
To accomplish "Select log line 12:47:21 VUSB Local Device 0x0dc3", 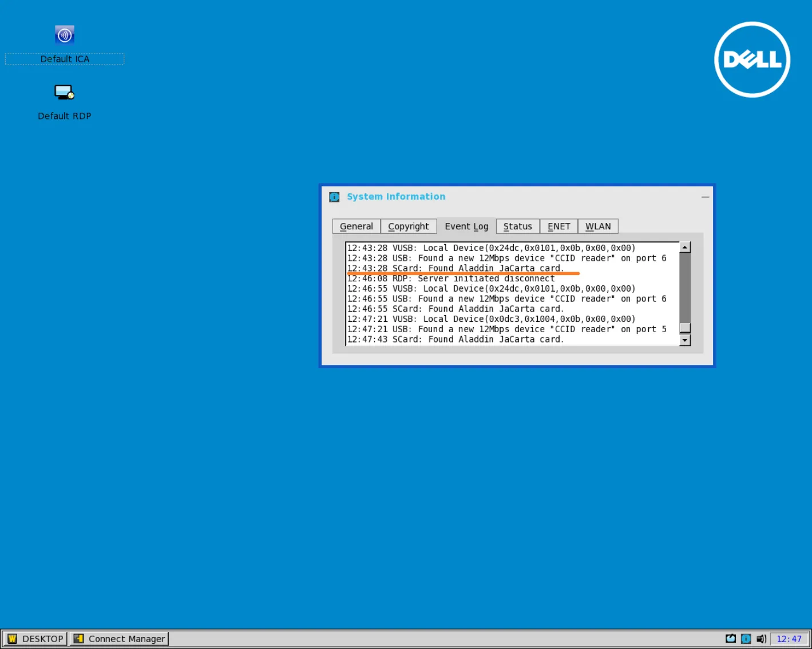I will point(492,319).
